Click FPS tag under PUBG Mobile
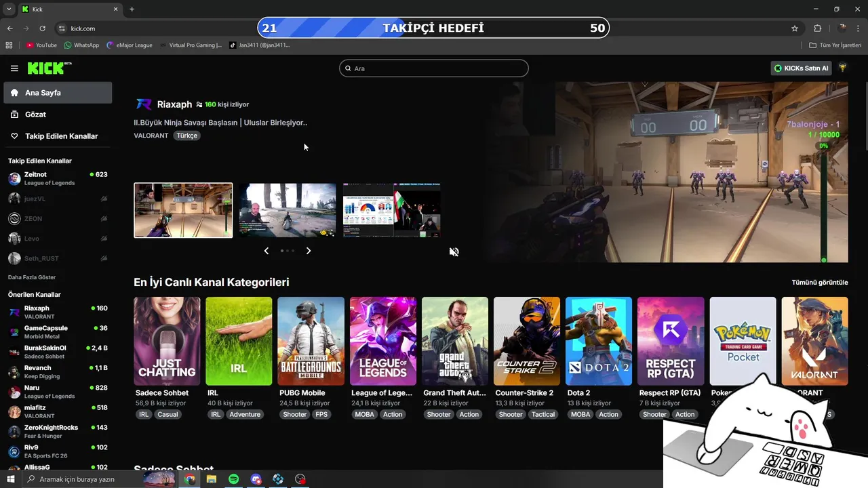The height and width of the screenshot is (488, 868). point(321,415)
